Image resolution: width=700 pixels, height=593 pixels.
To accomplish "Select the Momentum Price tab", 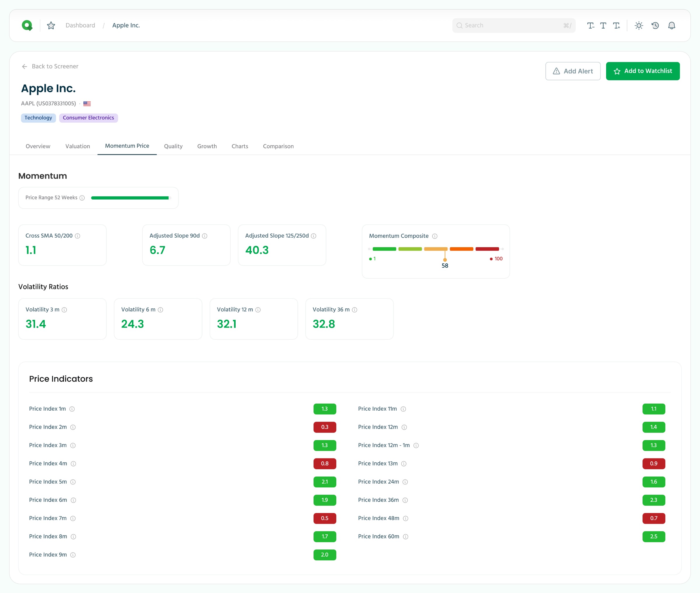I will (x=127, y=146).
